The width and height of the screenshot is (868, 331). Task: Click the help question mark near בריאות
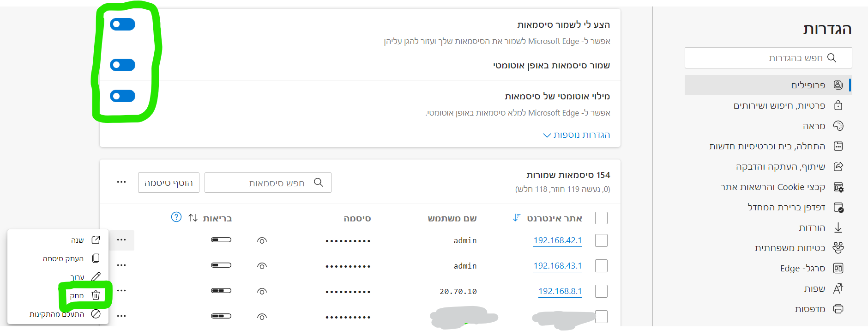tap(176, 217)
